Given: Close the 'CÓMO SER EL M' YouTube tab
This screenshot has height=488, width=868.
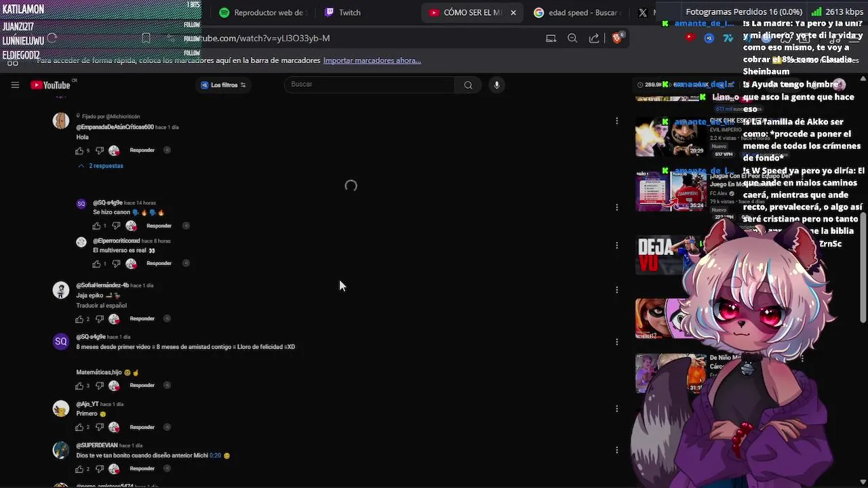Looking at the screenshot, I should click(513, 12).
